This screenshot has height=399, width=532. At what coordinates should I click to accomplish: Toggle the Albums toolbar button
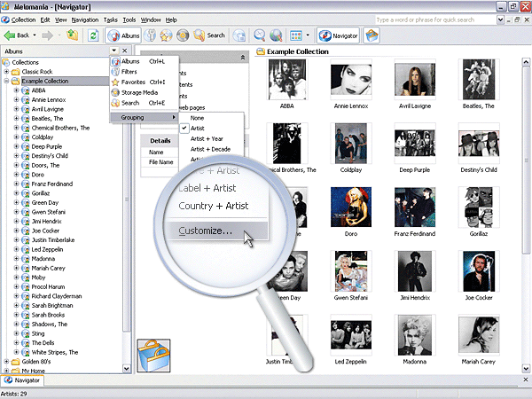(x=123, y=35)
